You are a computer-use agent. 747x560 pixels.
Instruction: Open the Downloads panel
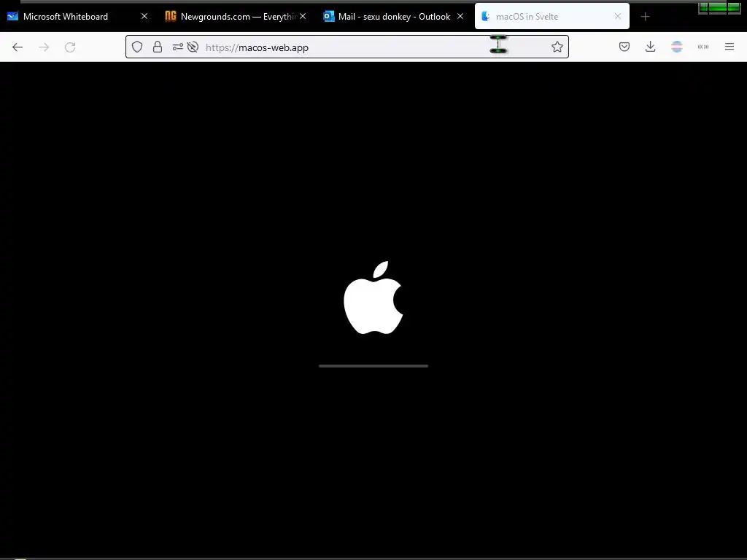click(650, 47)
